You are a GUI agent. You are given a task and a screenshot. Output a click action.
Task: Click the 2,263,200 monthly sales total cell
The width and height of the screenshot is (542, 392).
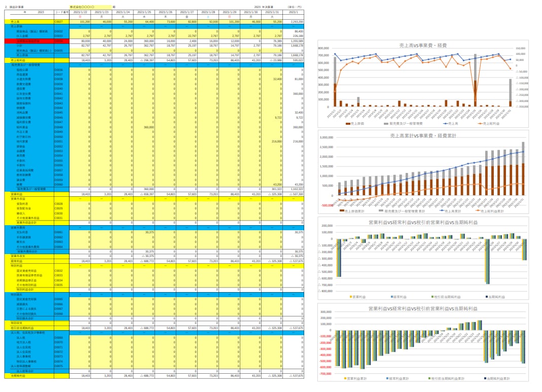coord(294,22)
